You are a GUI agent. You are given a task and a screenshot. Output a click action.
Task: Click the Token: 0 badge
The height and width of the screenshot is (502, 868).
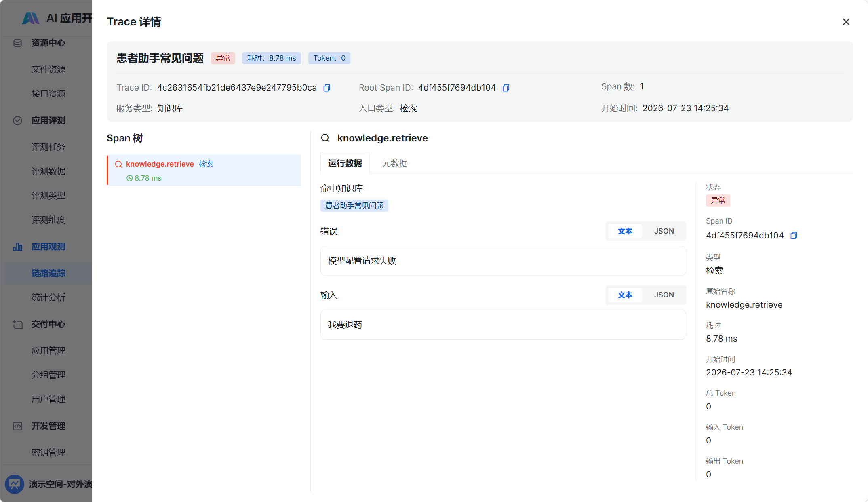pyautogui.click(x=329, y=58)
